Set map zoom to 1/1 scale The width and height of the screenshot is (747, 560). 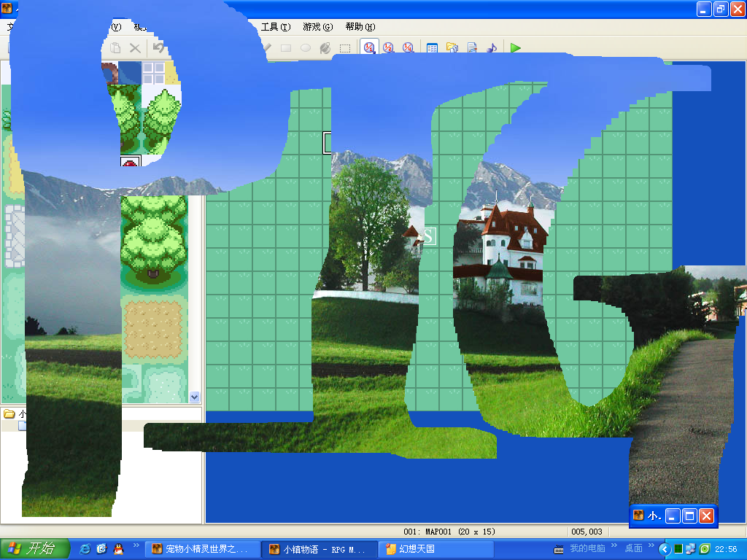[369, 47]
